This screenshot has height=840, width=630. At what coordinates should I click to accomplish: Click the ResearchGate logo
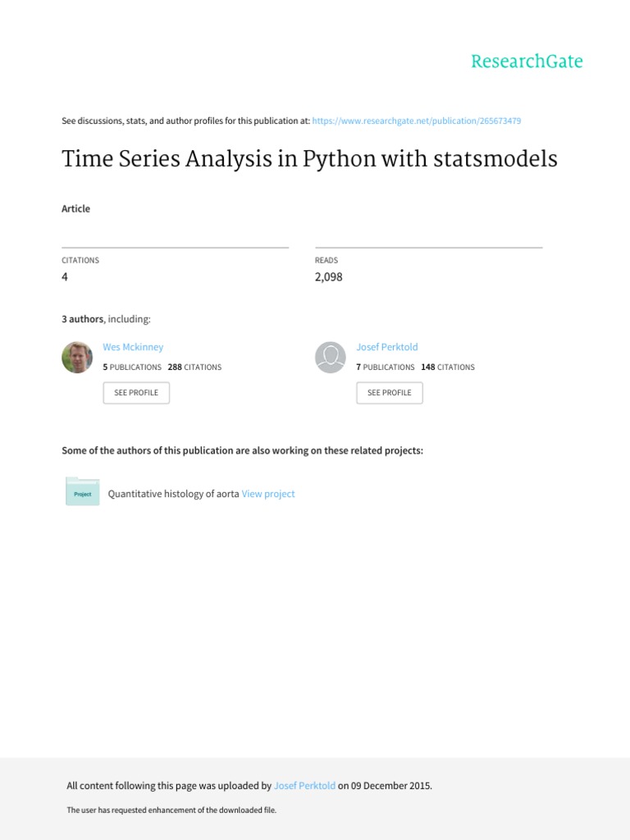coord(527,62)
